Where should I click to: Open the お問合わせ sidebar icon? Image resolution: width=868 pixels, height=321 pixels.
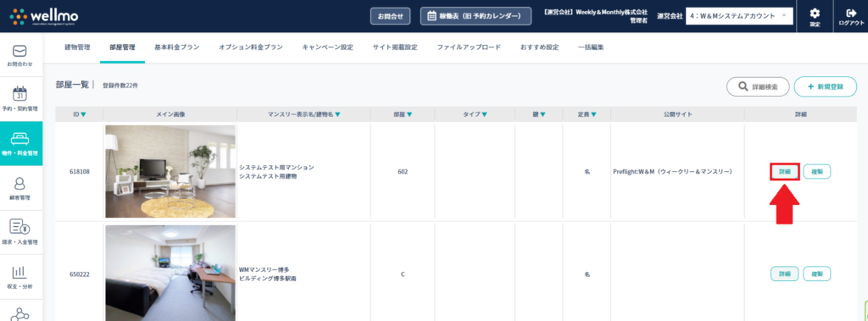click(x=20, y=56)
